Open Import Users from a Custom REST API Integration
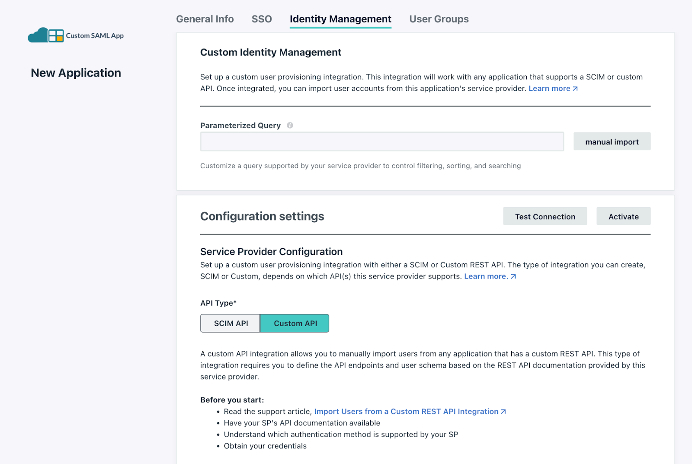The image size is (692, 464). (406, 411)
